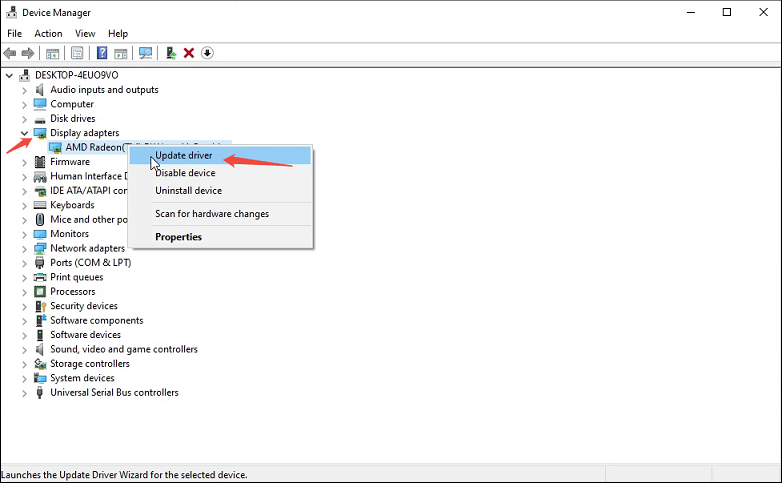Click the Processors chip icon
Image resolution: width=782 pixels, height=483 pixels.
40,292
